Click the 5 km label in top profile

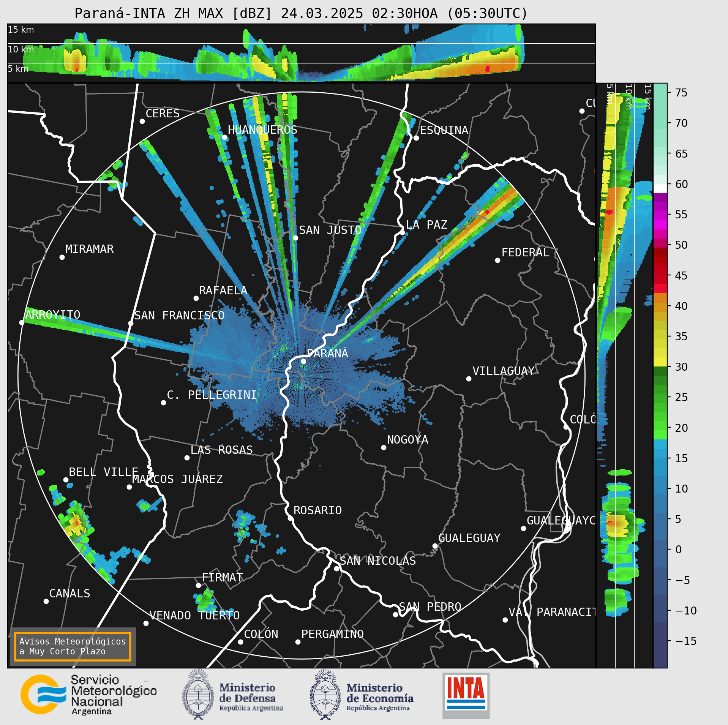pyautogui.click(x=18, y=69)
